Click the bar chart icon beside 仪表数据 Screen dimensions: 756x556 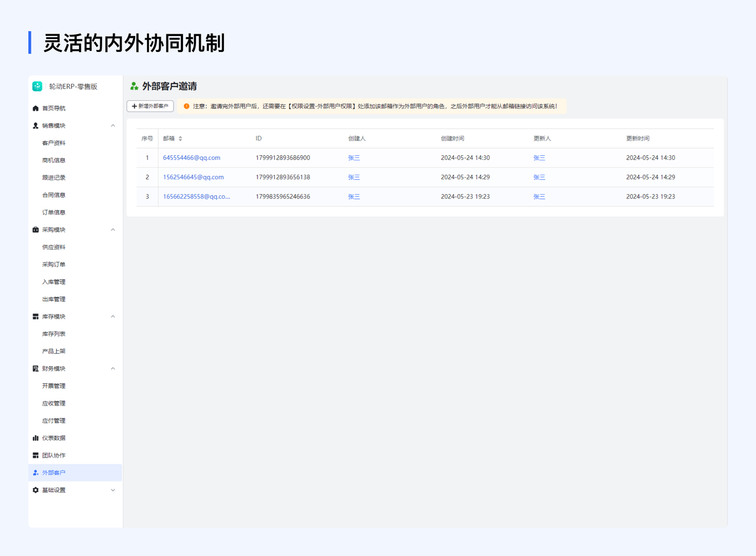(35, 438)
